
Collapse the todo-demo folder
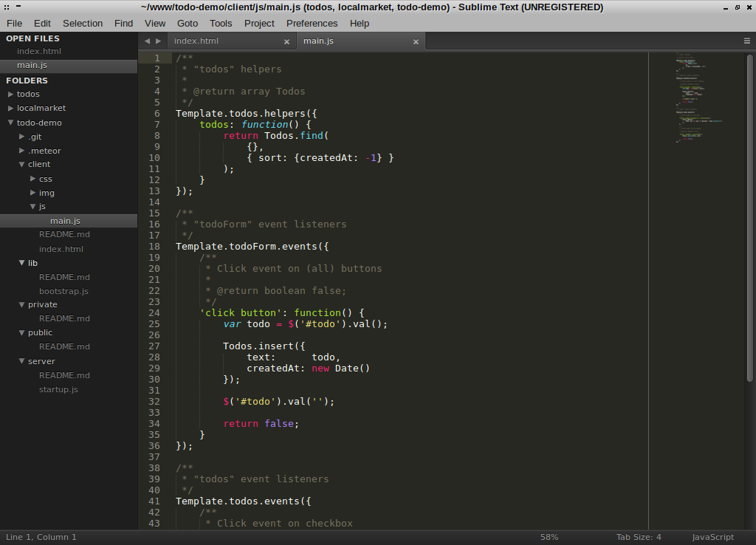(x=10, y=123)
